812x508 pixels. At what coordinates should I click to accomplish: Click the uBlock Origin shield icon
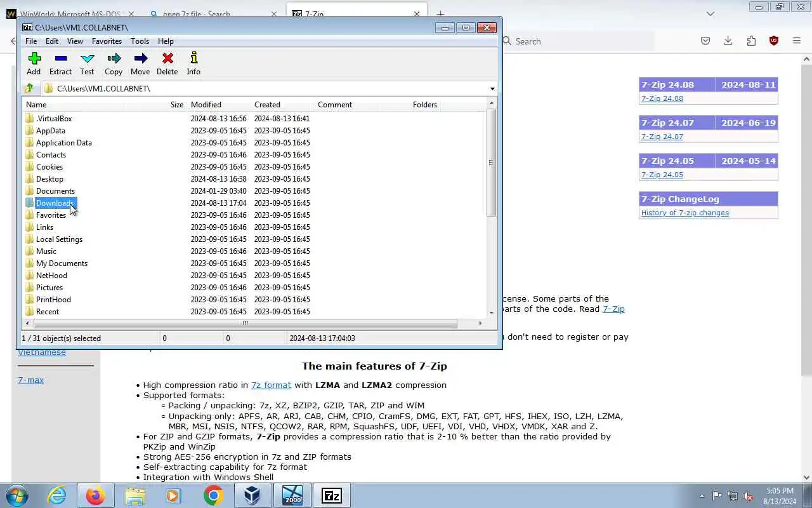coord(774,41)
